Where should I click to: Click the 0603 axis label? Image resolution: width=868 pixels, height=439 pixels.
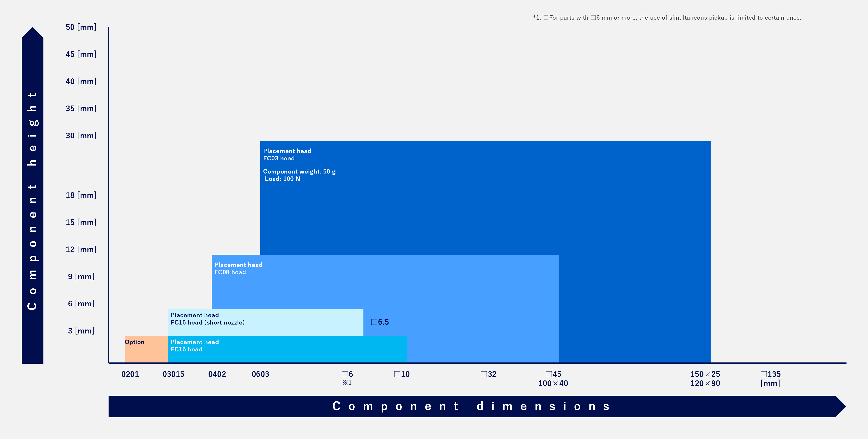click(x=260, y=374)
